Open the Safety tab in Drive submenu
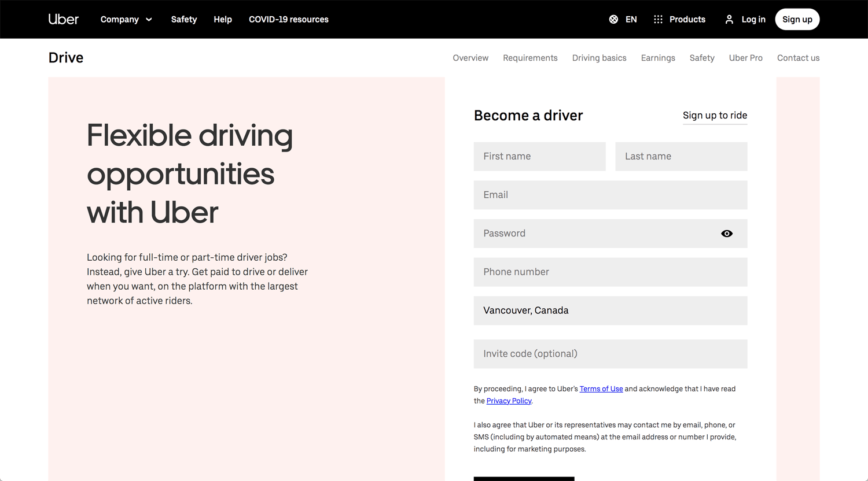The height and width of the screenshot is (481, 868). point(702,58)
